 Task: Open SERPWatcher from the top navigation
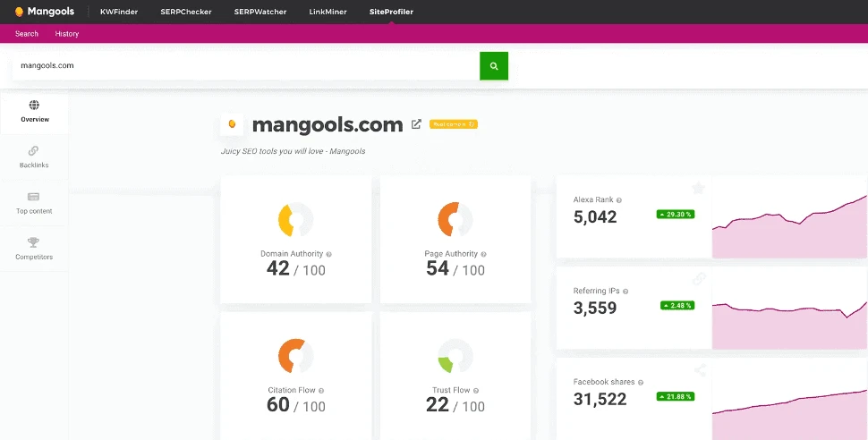click(260, 12)
